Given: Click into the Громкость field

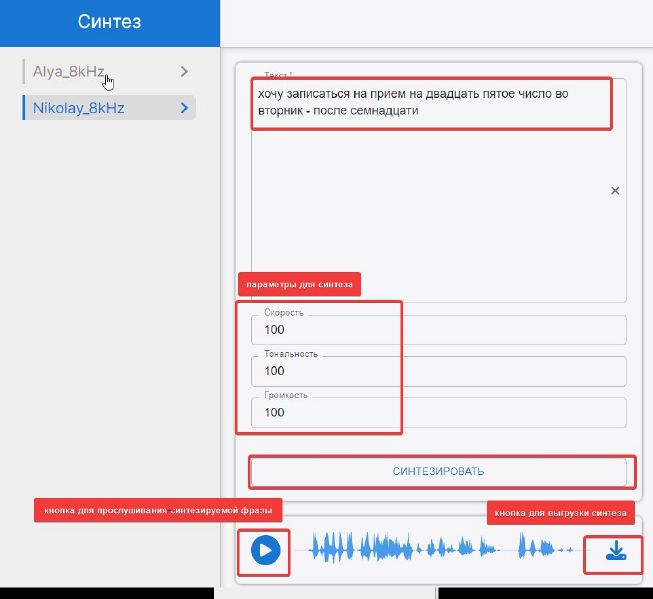Looking at the screenshot, I should pos(438,412).
